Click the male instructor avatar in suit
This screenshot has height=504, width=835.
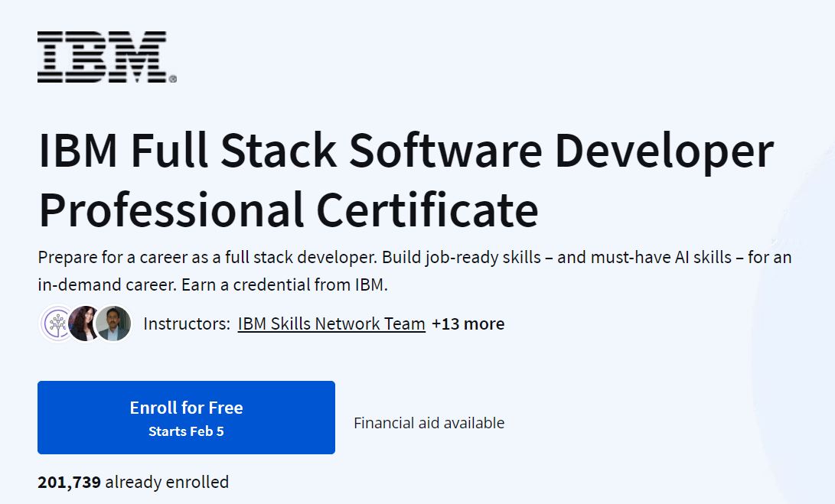[113, 323]
